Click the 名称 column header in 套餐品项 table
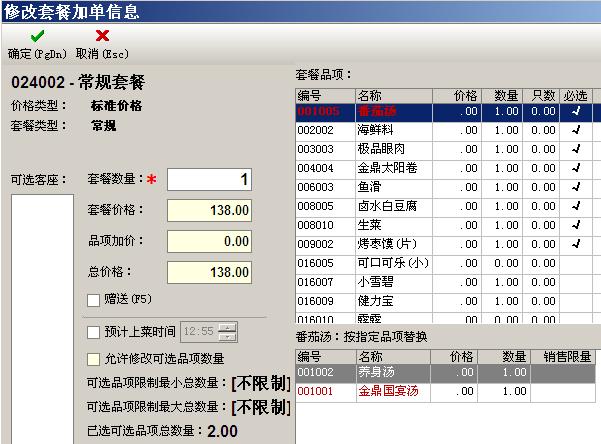 pos(370,95)
